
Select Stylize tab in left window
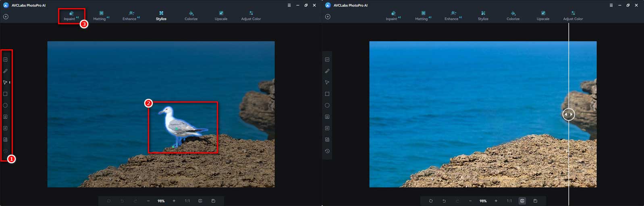click(x=161, y=16)
